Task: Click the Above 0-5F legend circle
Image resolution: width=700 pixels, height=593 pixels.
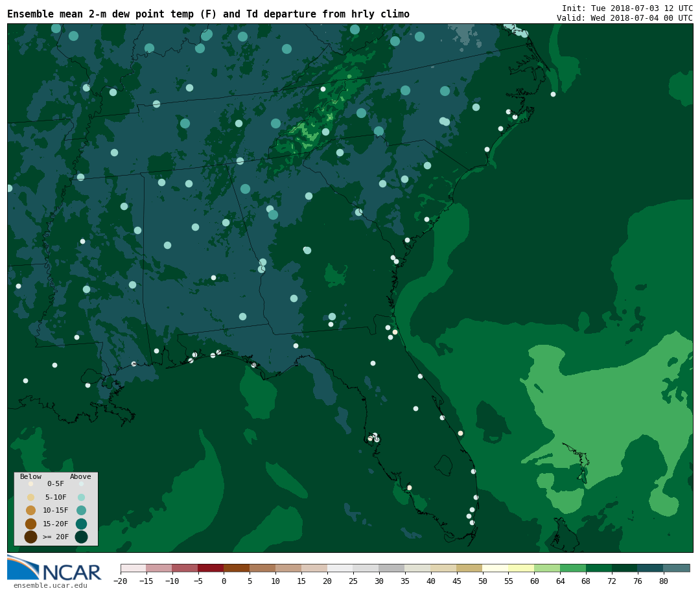Action: (x=81, y=483)
